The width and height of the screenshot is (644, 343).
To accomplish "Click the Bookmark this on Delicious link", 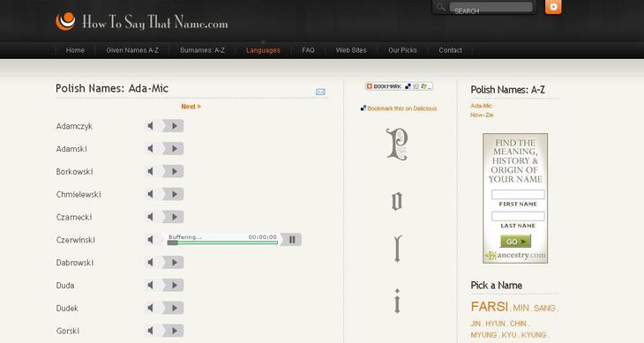I will [401, 108].
